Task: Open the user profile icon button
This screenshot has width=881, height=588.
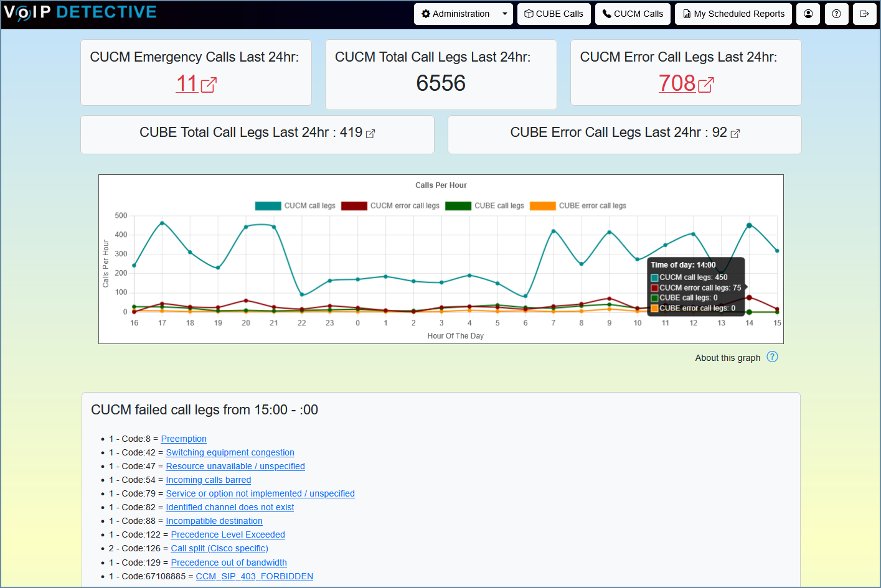Action: click(x=808, y=14)
